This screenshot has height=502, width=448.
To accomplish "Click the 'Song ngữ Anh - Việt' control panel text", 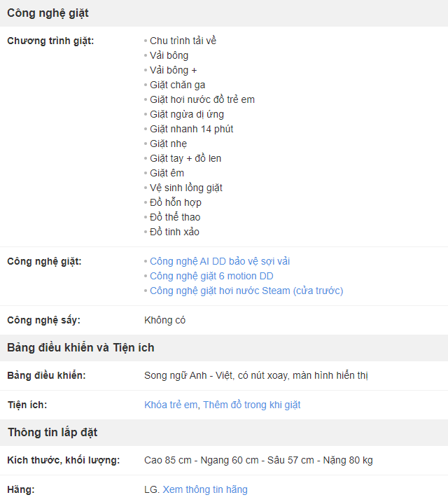I will point(176,375).
